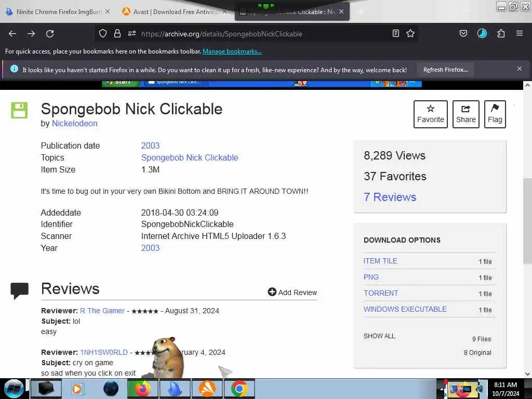Open the Manage bookmarks... link
Screen dimensions: 532x399
(x=232, y=51)
